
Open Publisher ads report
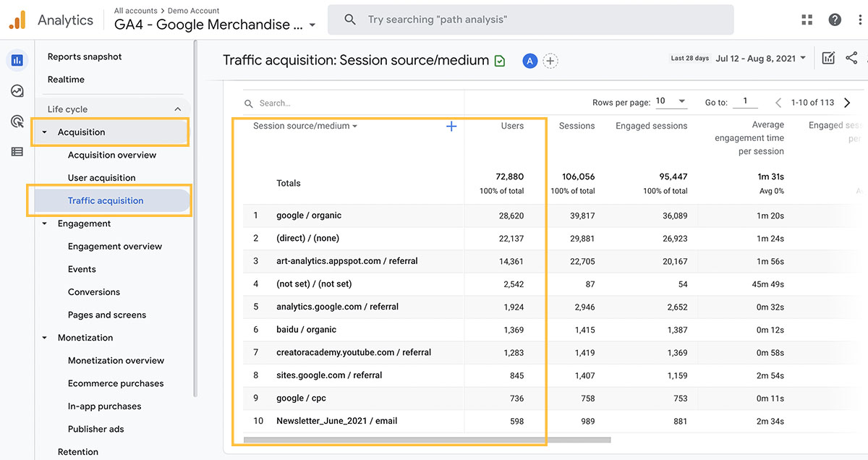pos(96,429)
